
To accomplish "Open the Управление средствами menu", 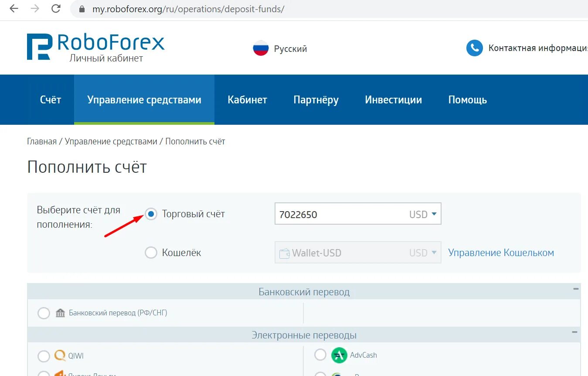I will click(x=144, y=100).
